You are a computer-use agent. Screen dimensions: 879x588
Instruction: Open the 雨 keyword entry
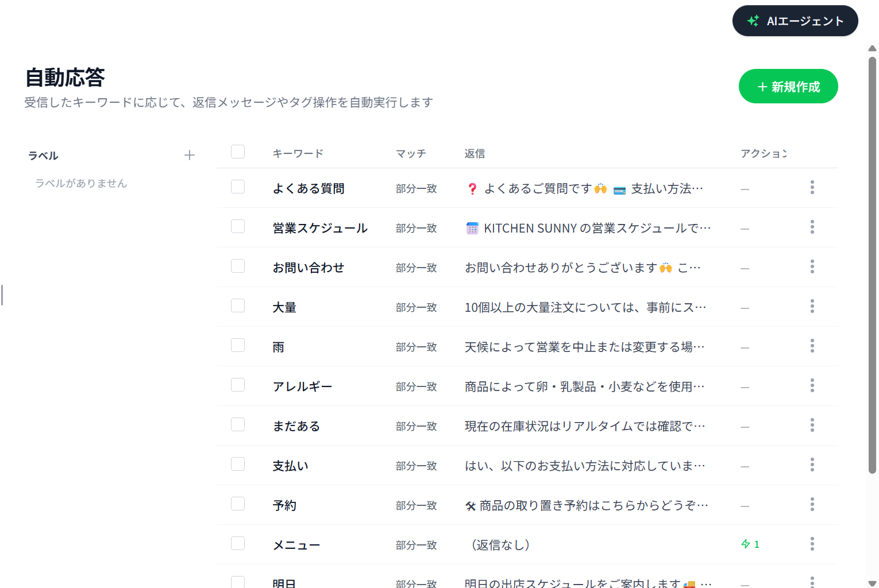tap(279, 347)
